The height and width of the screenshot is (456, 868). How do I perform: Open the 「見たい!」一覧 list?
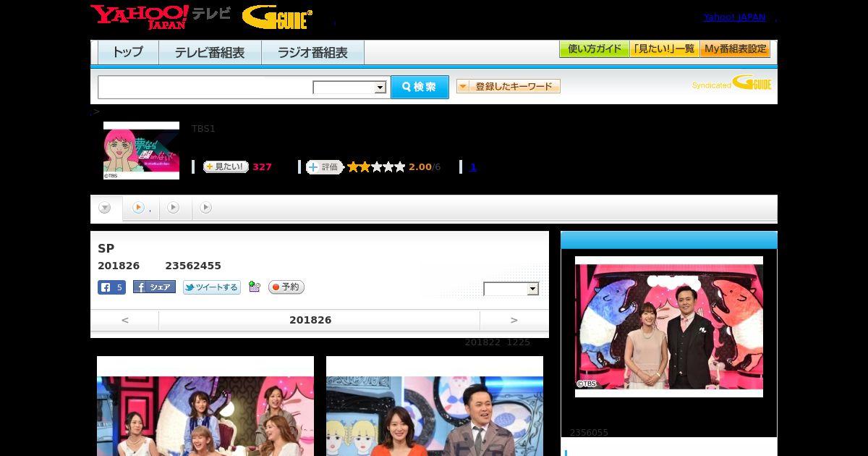pyautogui.click(x=665, y=49)
